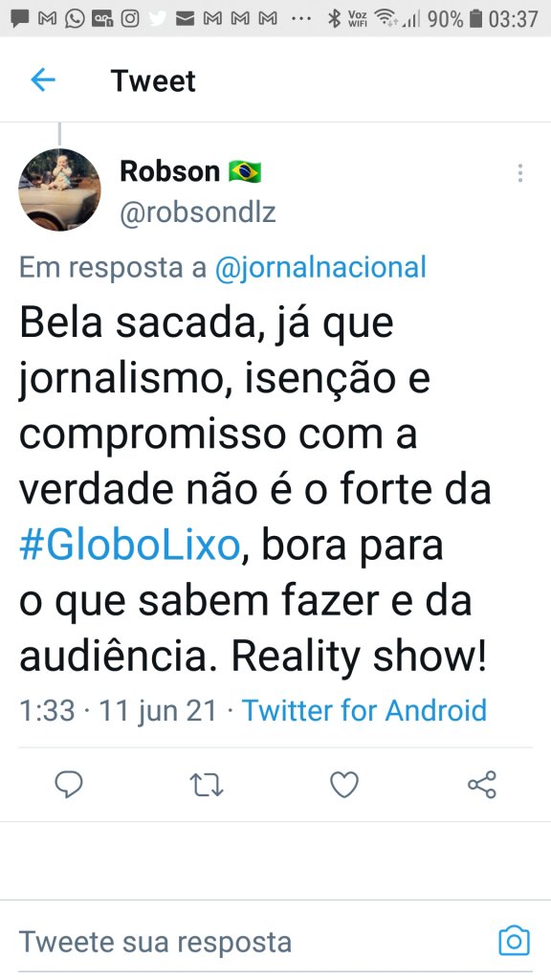Tap the Bluetooth status icon
Viewport: 551px width, 980px height.
[x=335, y=19]
